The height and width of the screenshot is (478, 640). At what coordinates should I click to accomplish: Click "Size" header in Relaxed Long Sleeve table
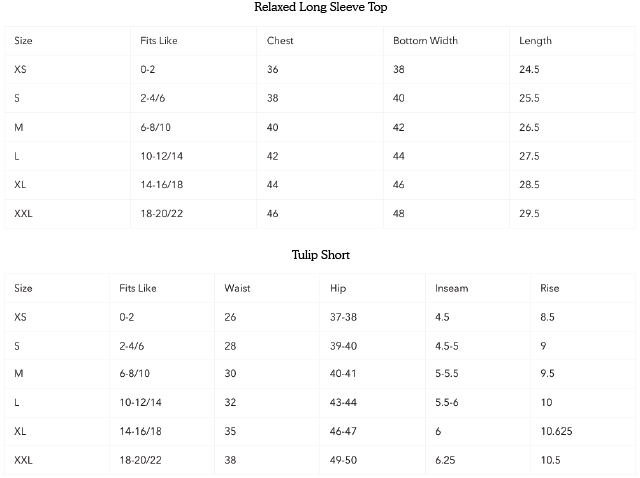tap(24, 41)
